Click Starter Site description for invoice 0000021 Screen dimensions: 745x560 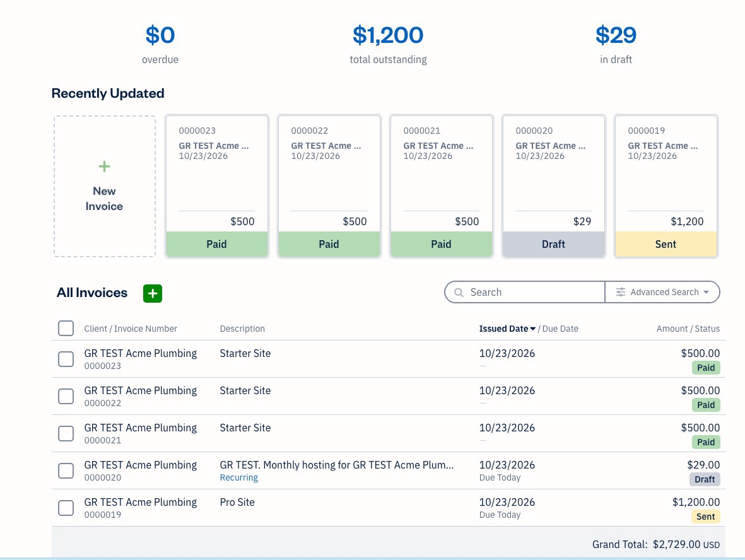click(x=245, y=428)
